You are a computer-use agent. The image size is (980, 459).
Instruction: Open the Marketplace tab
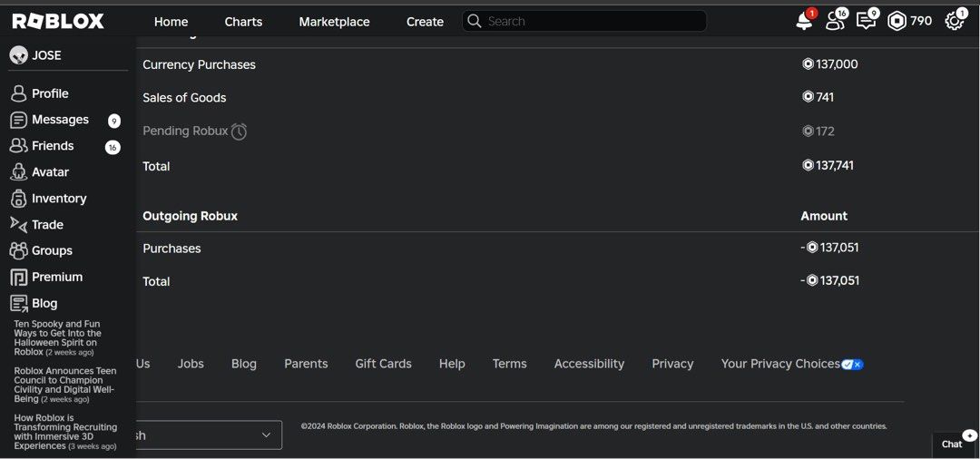(334, 21)
